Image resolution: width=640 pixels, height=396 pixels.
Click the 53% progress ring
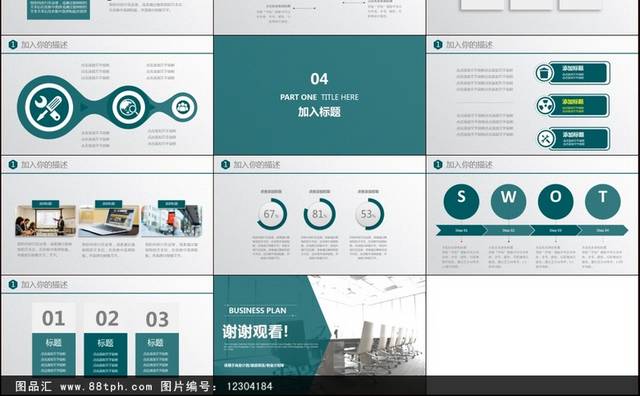[x=369, y=214]
